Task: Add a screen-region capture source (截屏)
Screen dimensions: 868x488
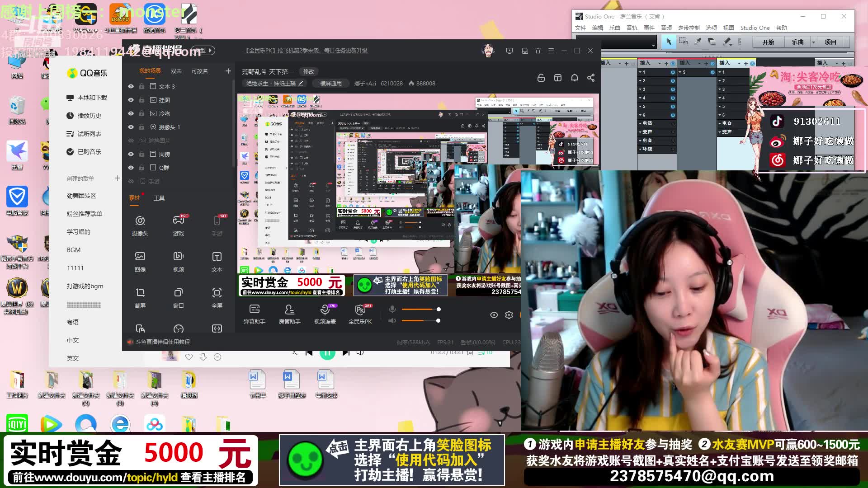Action: click(x=140, y=298)
